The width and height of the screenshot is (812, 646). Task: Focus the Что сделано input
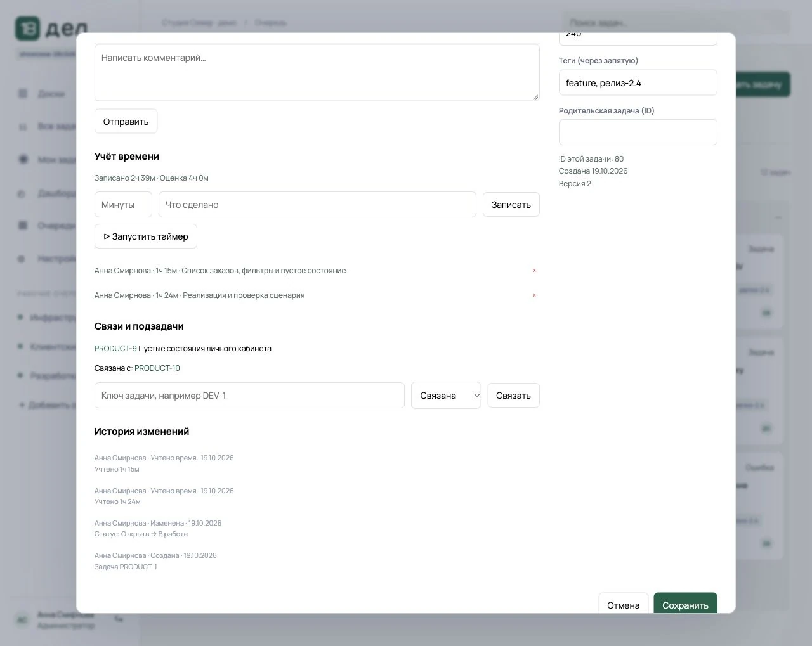pos(317,205)
